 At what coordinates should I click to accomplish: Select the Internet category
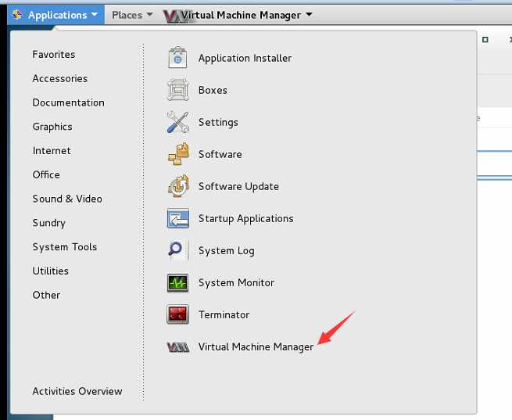52,151
